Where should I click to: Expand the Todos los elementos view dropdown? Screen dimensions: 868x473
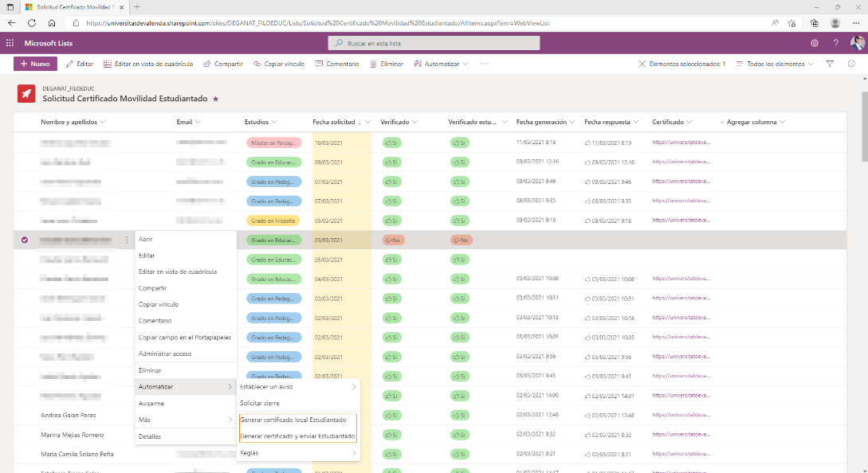point(775,64)
